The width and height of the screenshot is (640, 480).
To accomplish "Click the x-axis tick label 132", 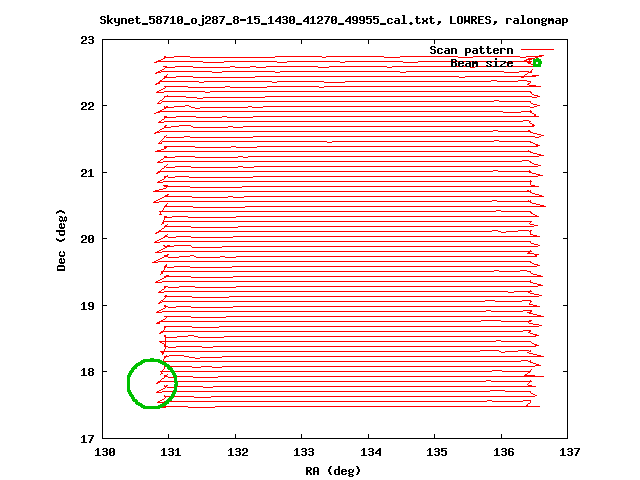I will [x=238, y=452].
